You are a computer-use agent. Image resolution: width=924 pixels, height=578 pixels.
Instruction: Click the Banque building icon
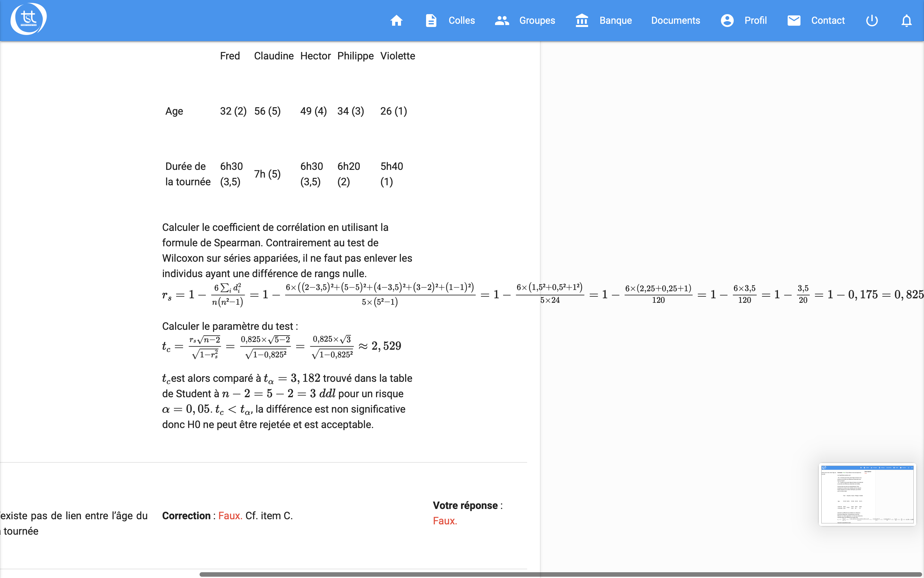point(582,20)
